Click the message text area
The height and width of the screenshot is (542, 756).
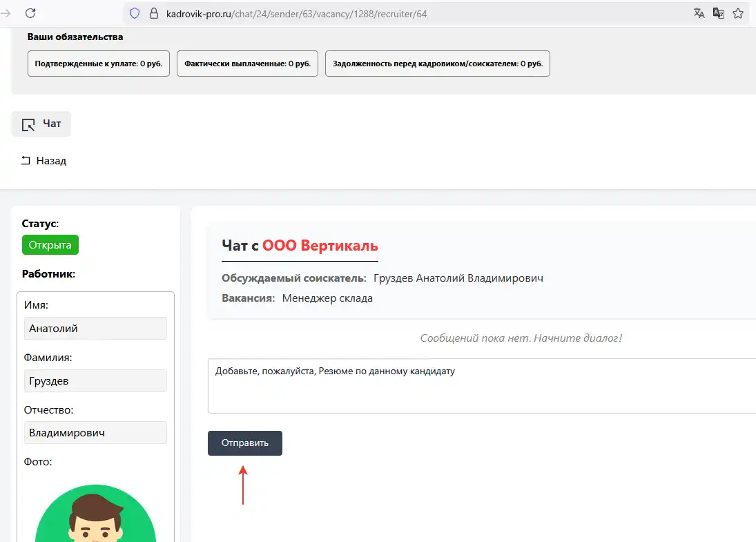tap(482, 386)
